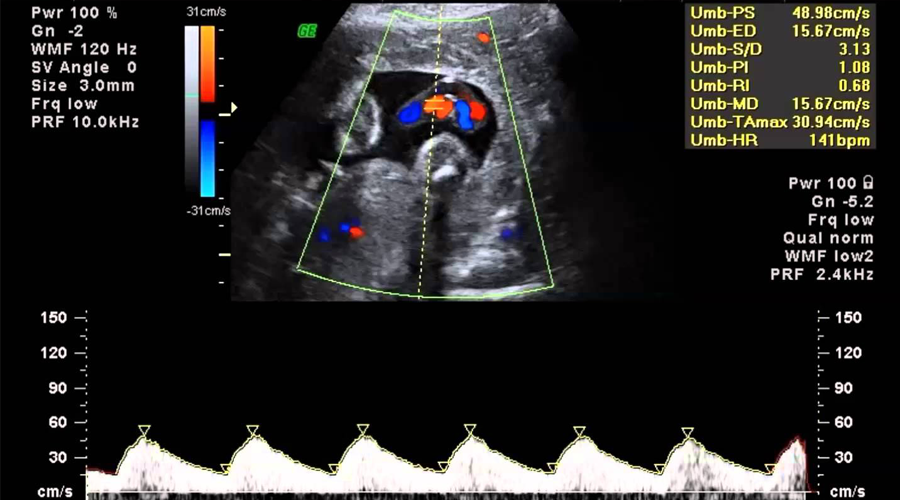Viewport: 900px width, 500px height.
Task: Click the blue-cyan negative velocity color bar
Action: point(207,158)
